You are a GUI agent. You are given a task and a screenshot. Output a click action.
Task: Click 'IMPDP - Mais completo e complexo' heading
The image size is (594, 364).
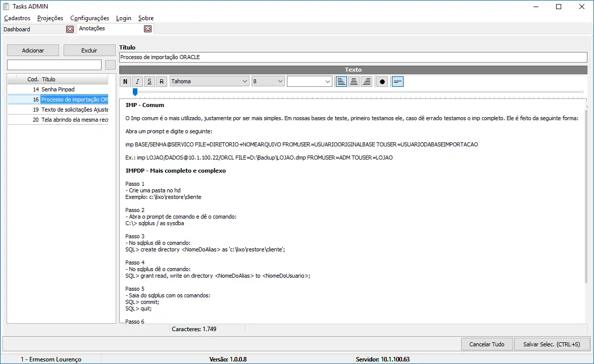click(175, 171)
